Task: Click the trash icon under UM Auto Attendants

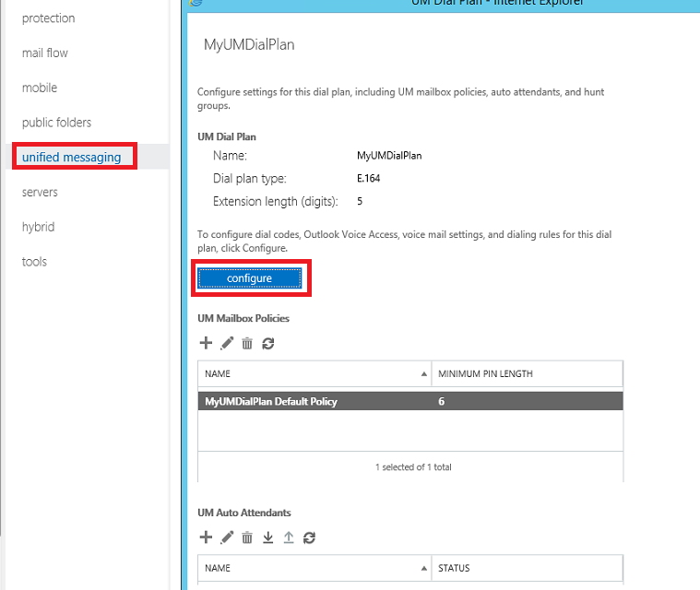Action: [x=247, y=537]
